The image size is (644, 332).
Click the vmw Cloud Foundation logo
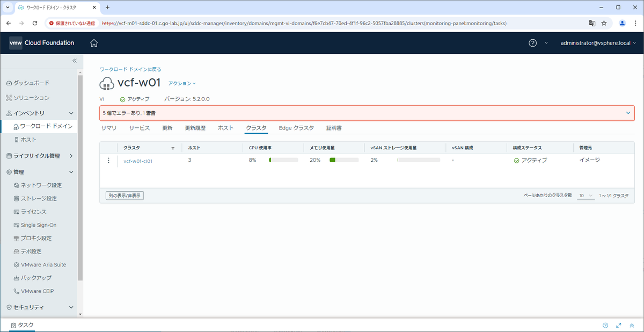pos(42,43)
